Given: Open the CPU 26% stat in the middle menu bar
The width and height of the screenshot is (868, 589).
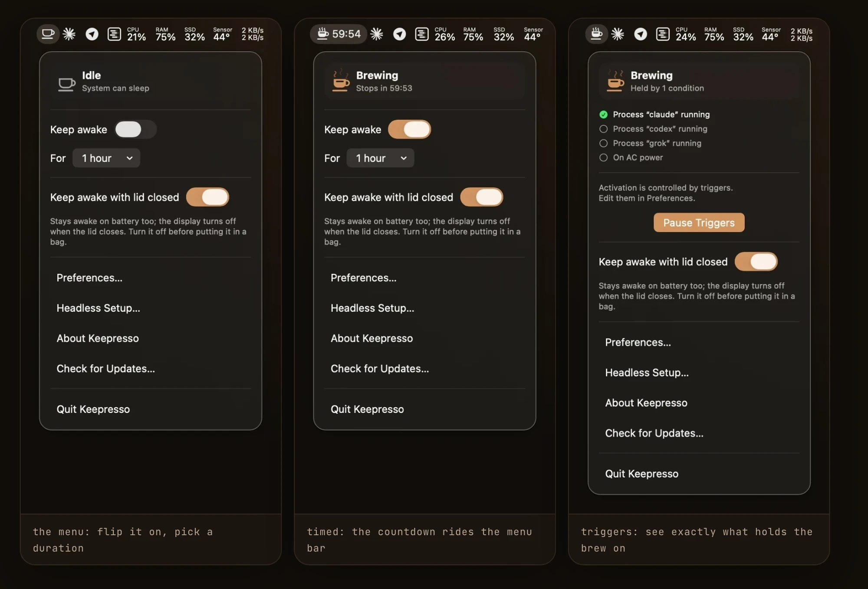Looking at the screenshot, I should click(x=445, y=34).
